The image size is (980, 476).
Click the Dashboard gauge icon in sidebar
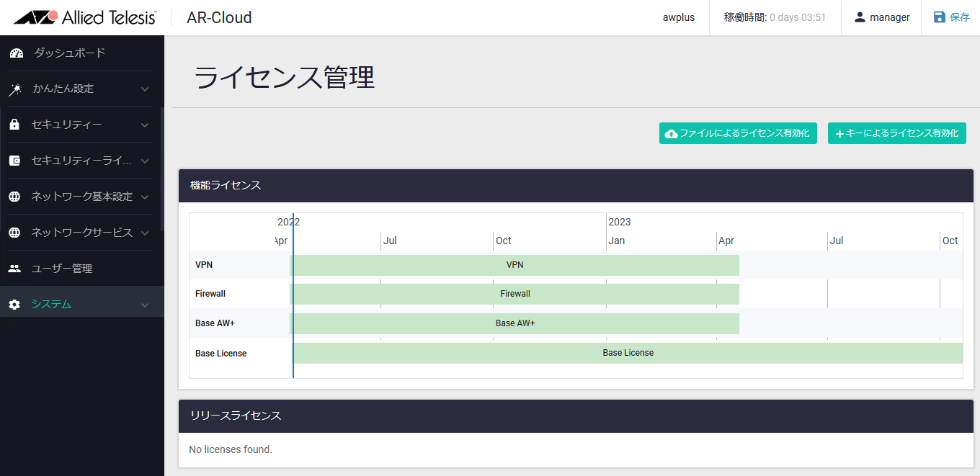[x=16, y=53]
